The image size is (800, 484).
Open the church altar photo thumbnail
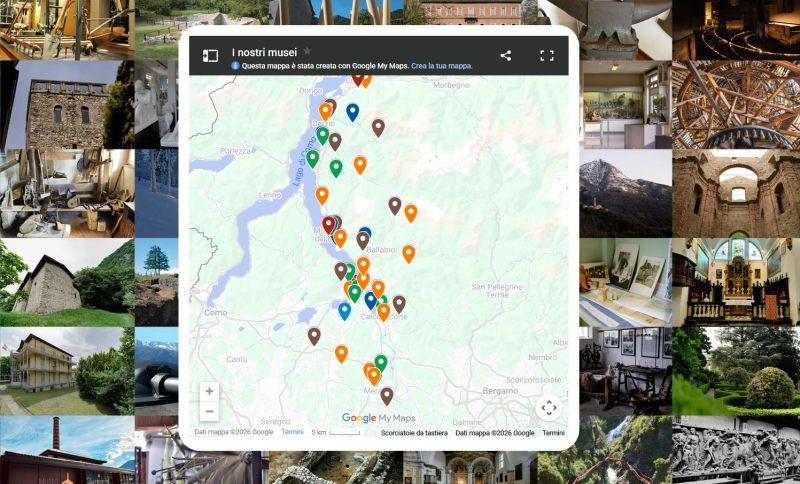(x=736, y=282)
